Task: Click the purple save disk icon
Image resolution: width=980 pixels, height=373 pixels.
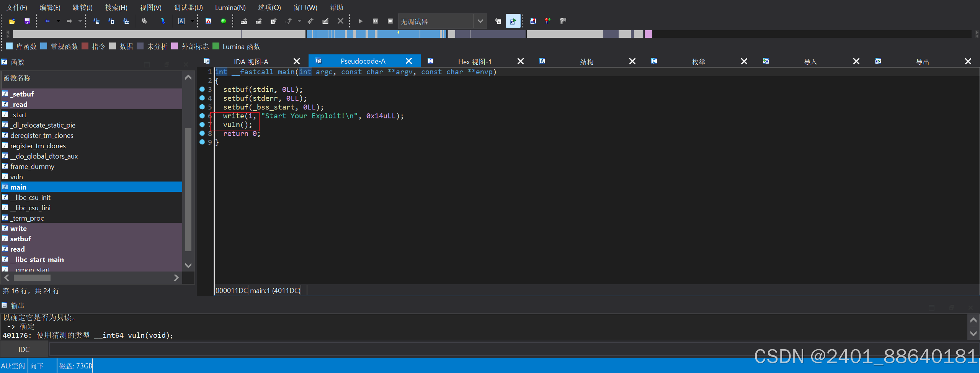Action: tap(27, 21)
